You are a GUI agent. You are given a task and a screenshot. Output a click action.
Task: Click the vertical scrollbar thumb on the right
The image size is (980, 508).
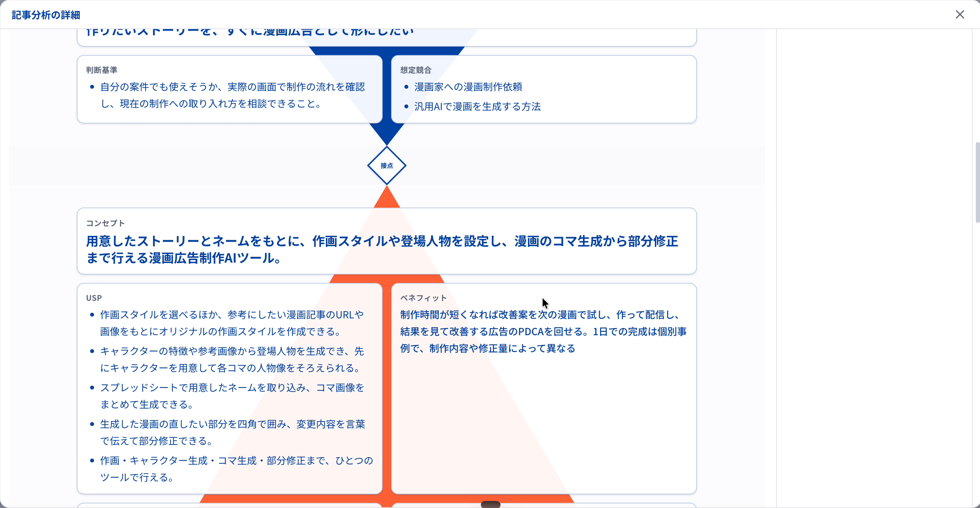977,183
